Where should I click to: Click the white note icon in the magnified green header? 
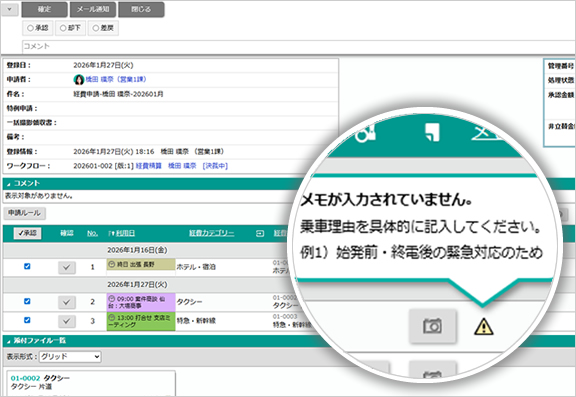tap(432, 132)
